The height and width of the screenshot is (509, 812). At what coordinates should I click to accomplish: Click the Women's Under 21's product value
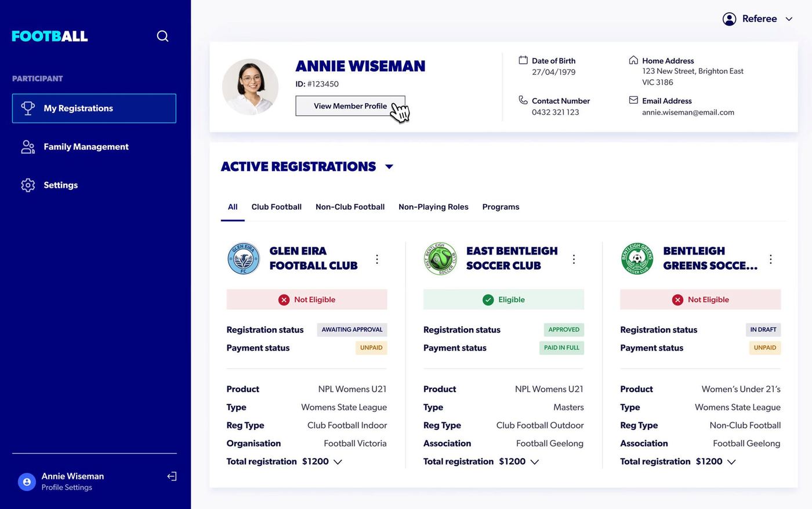(741, 390)
